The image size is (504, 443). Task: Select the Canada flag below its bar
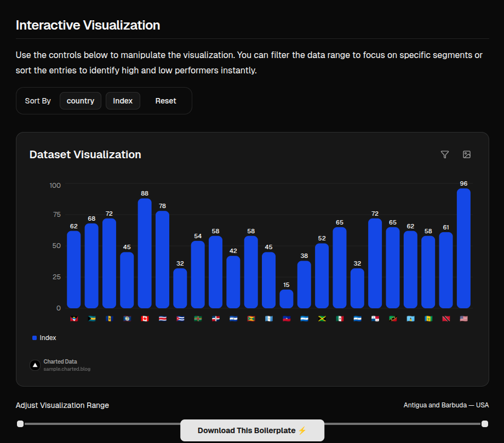(145, 318)
